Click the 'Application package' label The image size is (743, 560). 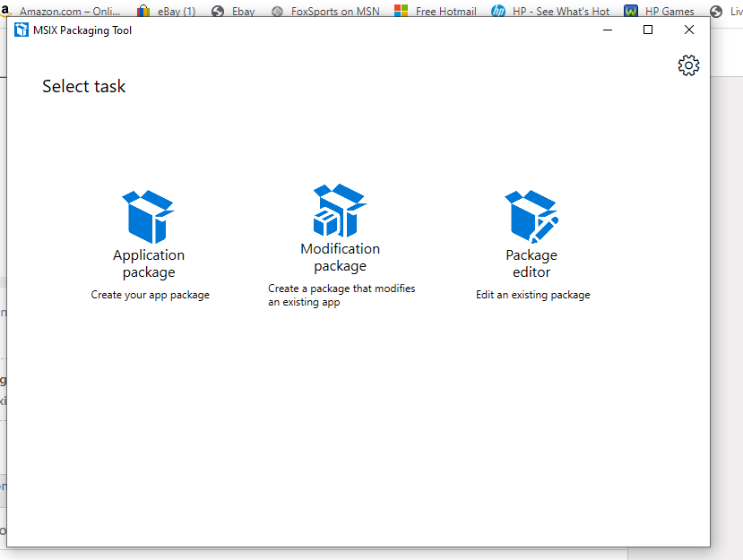click(x=149, y=263)
